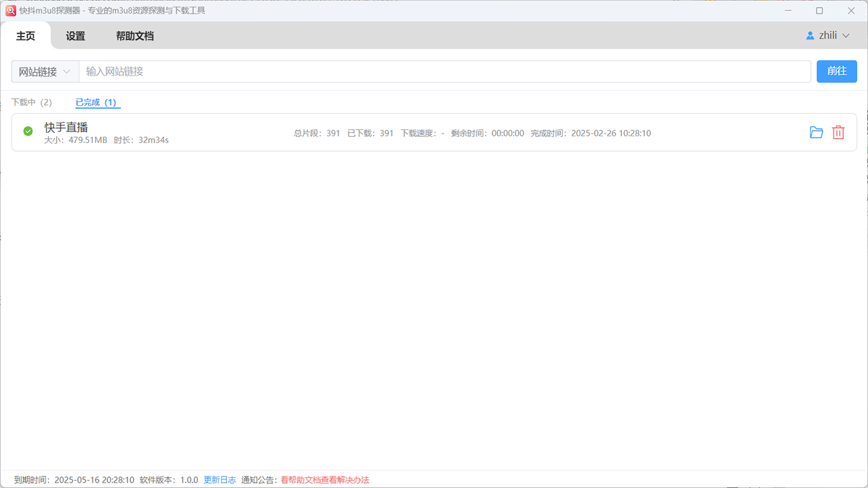Switch to the 设置 tab
Viewport: 868px width, 488px height.
[75, 37]
